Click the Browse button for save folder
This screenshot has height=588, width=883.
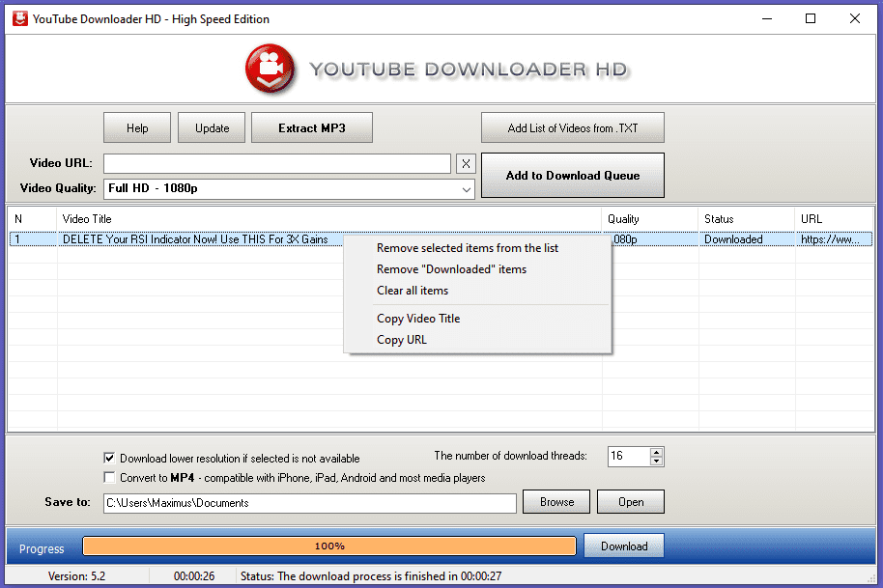pyautogui.click(x=556, y=502)
